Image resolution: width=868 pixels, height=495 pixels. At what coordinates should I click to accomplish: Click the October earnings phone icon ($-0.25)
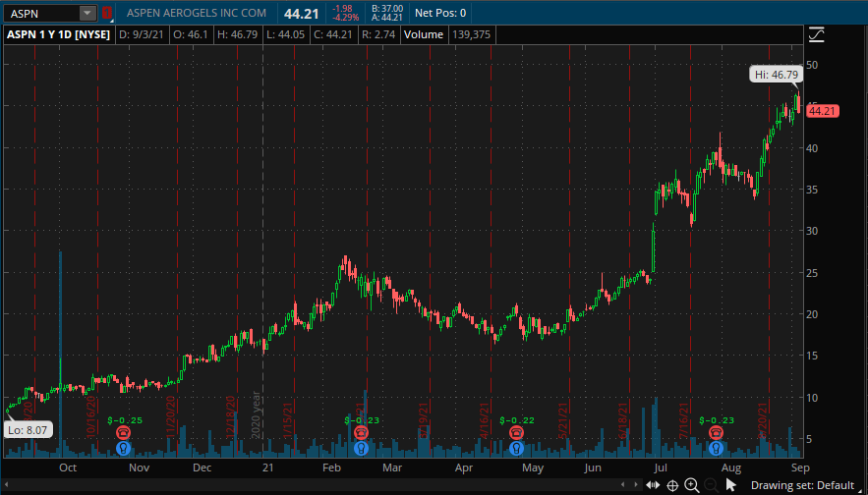[123, 432]
